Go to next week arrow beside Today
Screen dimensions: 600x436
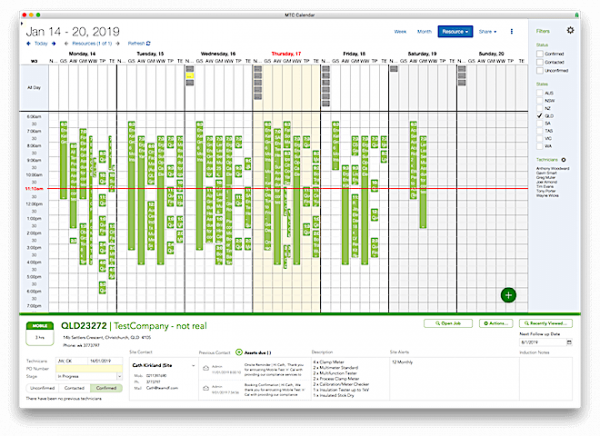pos(54,43)
